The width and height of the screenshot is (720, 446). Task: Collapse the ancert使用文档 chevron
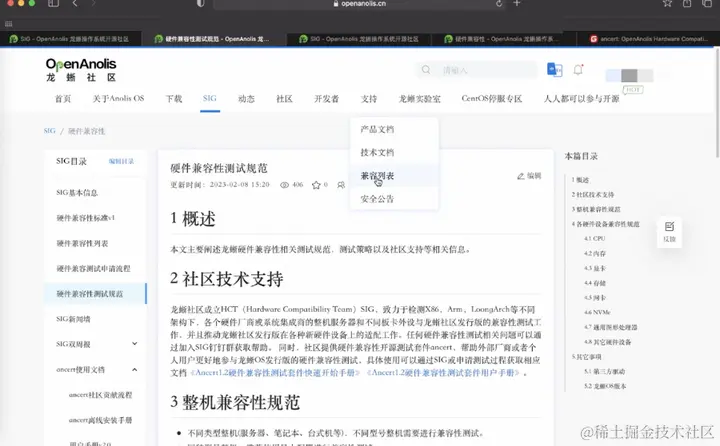click(x=135, y=369)
